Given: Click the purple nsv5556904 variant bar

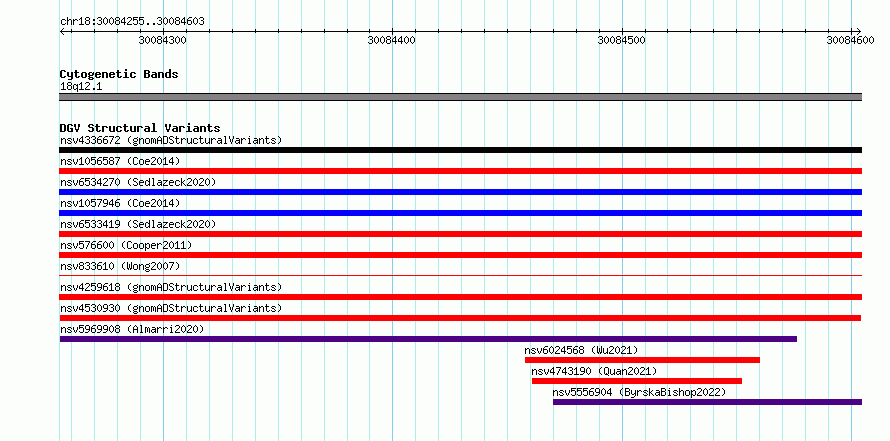Looking at the screenshot, I should coord(707,402).
